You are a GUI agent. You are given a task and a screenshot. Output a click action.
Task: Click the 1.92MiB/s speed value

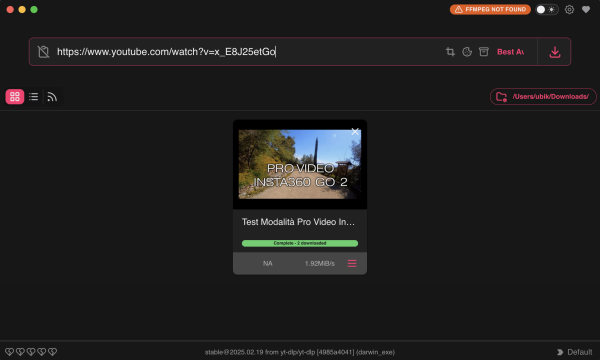(x=320, y=263)
